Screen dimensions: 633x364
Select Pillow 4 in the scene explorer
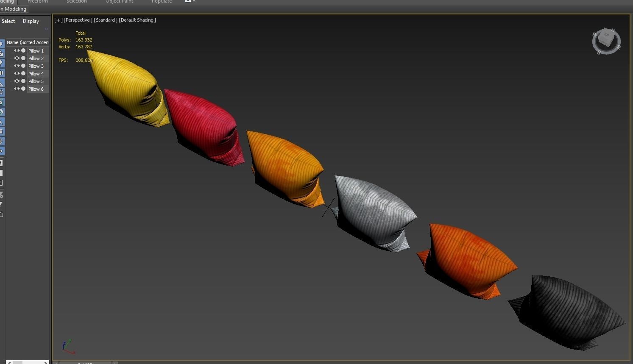tap(36, 74)
